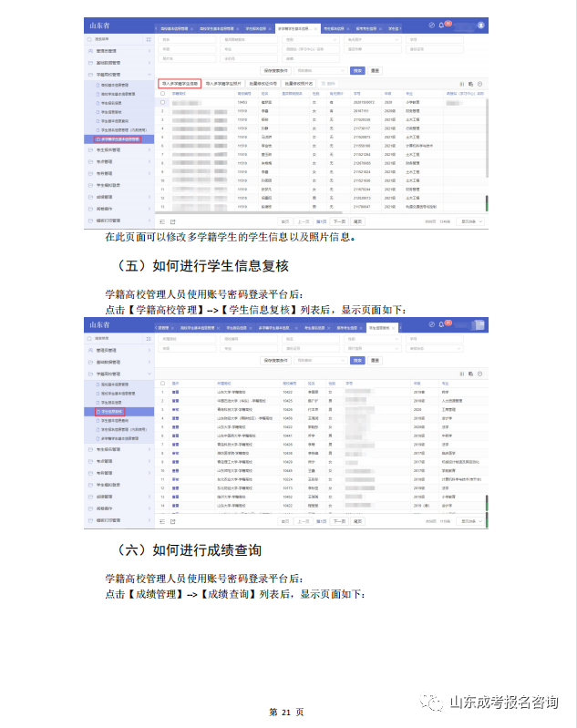Tick header select-all checkbox in lower table
Screen dimensions: 577x728
click(162, 384)
